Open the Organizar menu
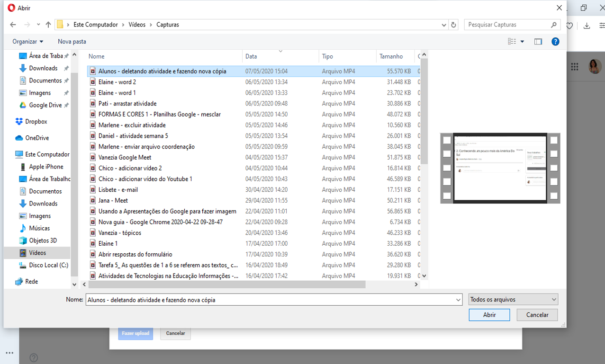605x364 pixels. (27, 42)
